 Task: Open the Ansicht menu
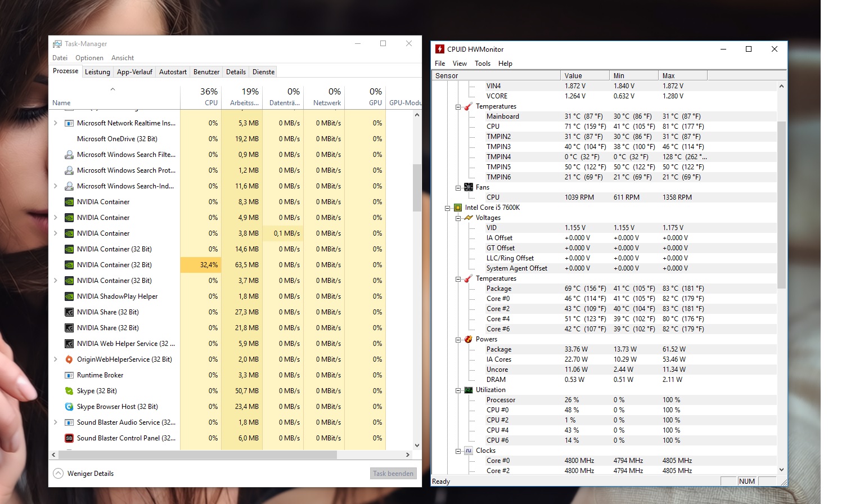[123, 58]
